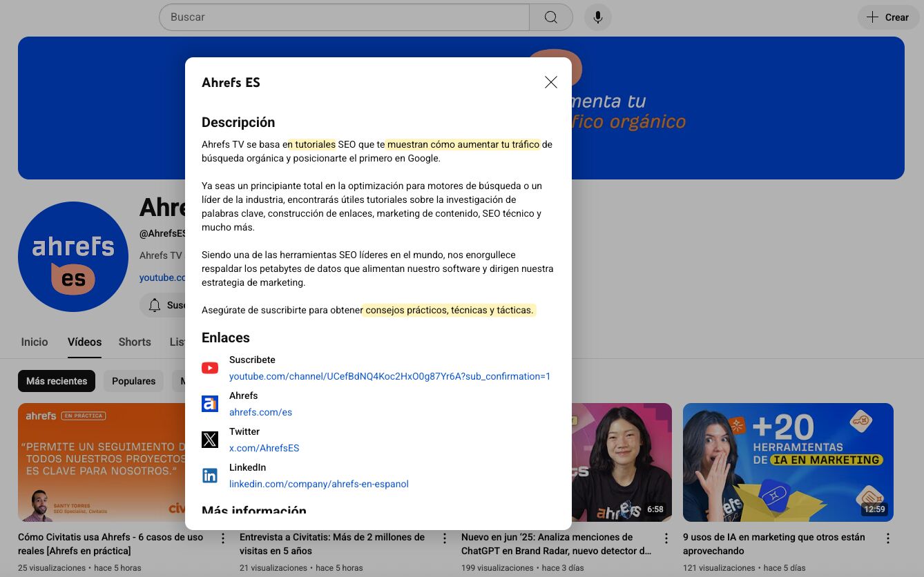Select the X (Twitter) icon in Enlaces
This screenshot has width=924, height=577.
210,440
